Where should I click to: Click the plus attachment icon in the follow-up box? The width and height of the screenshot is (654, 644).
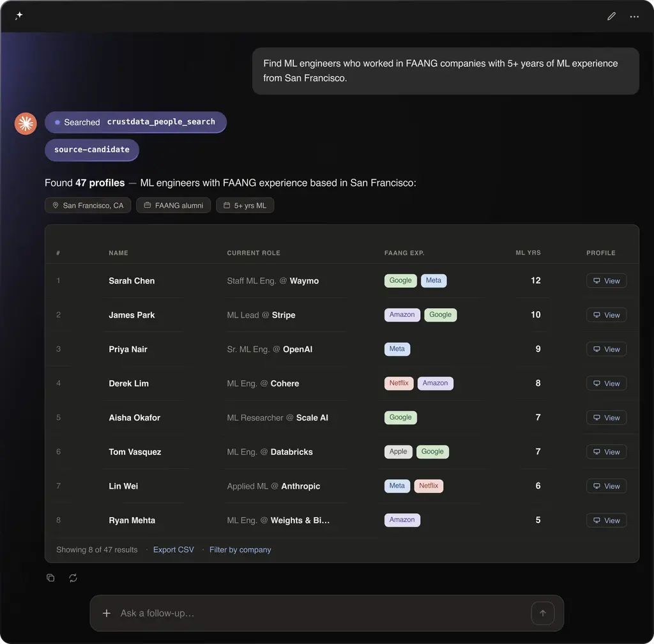pyautogui.click(x=107, y=613)
